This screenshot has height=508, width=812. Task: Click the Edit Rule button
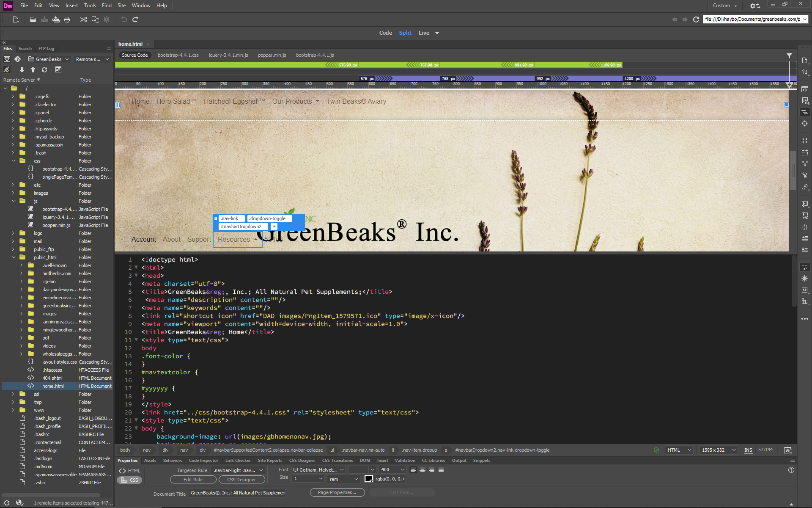point(193,479)
